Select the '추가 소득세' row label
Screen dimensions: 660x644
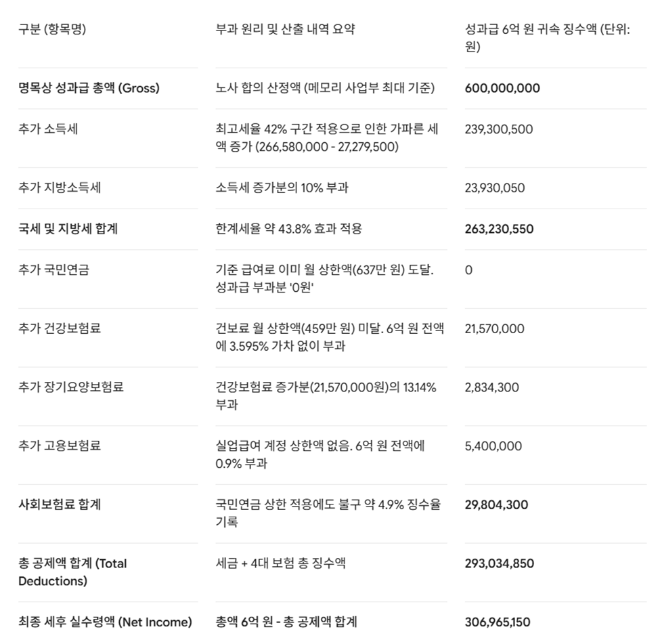(48, 129)
